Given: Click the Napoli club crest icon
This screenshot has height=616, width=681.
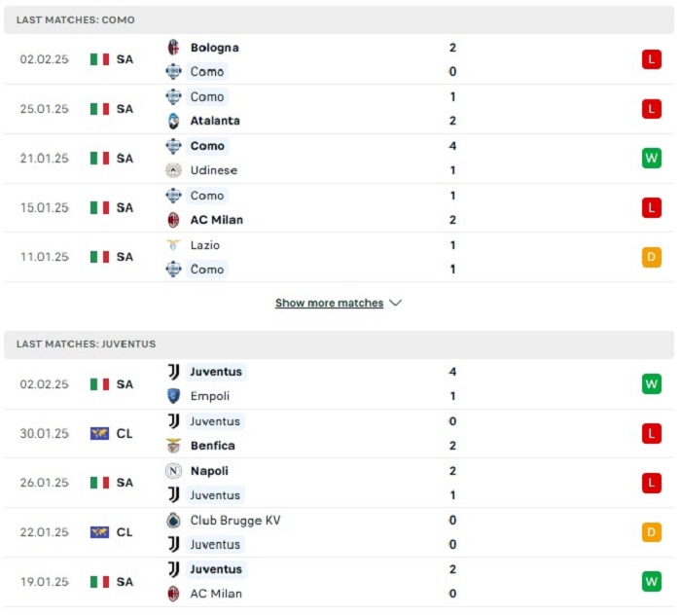Looking at the screenshot, I should pos(173,470).
